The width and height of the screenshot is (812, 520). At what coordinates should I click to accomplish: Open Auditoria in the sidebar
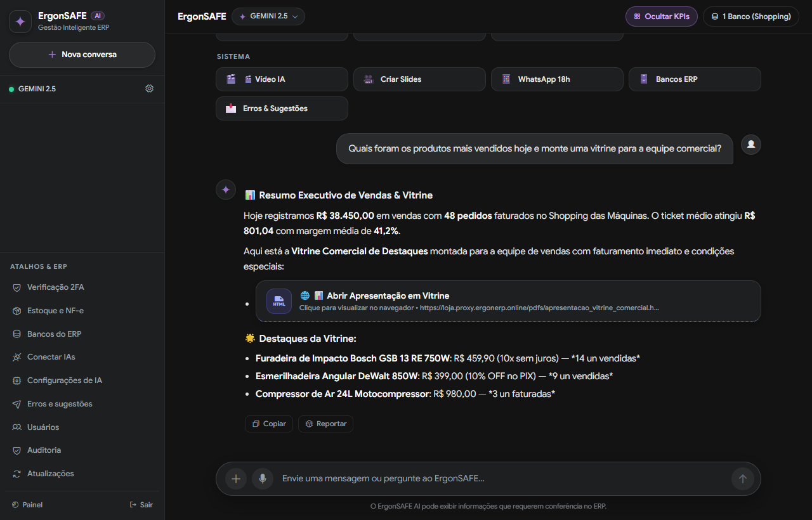click(82, 450)
